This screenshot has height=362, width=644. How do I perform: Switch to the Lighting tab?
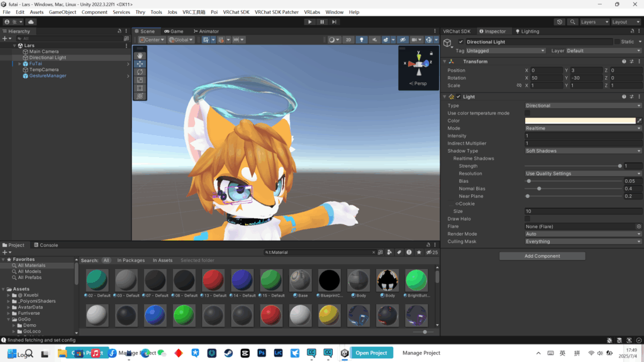tap(528, 31)
